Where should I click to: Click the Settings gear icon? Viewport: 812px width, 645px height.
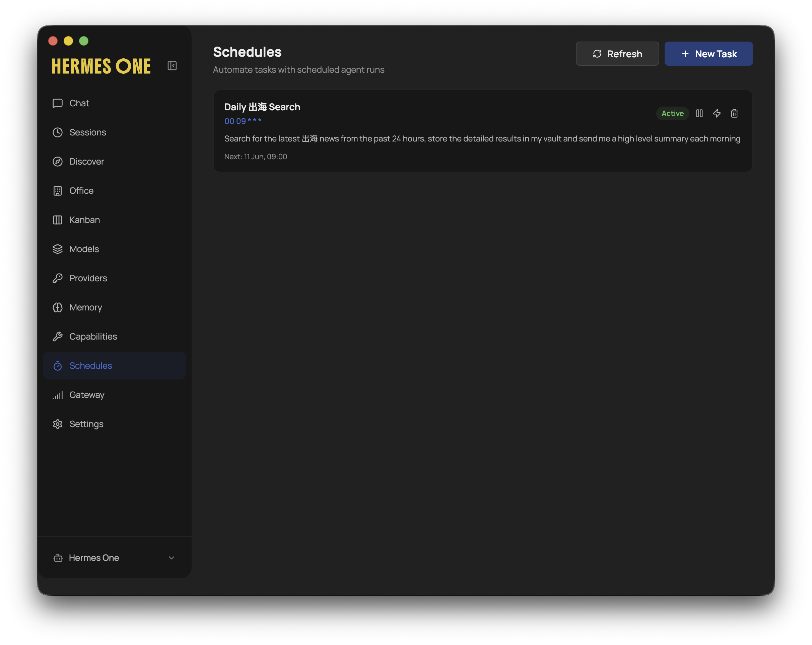(x=58, y=424)
